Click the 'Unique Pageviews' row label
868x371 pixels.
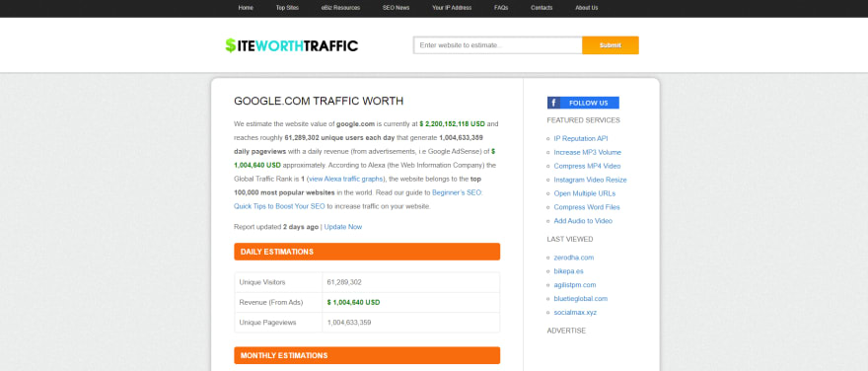click(268, 323)
